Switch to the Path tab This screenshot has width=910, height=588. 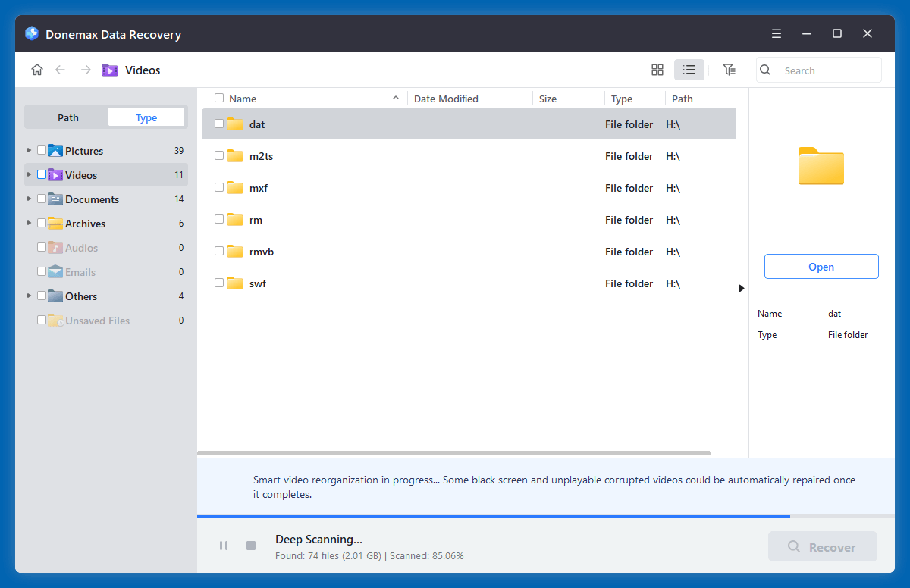coord(67,117)
